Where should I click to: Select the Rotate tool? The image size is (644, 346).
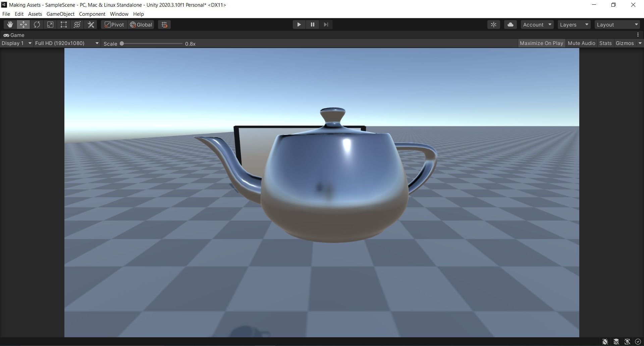(x=37, y=24)
